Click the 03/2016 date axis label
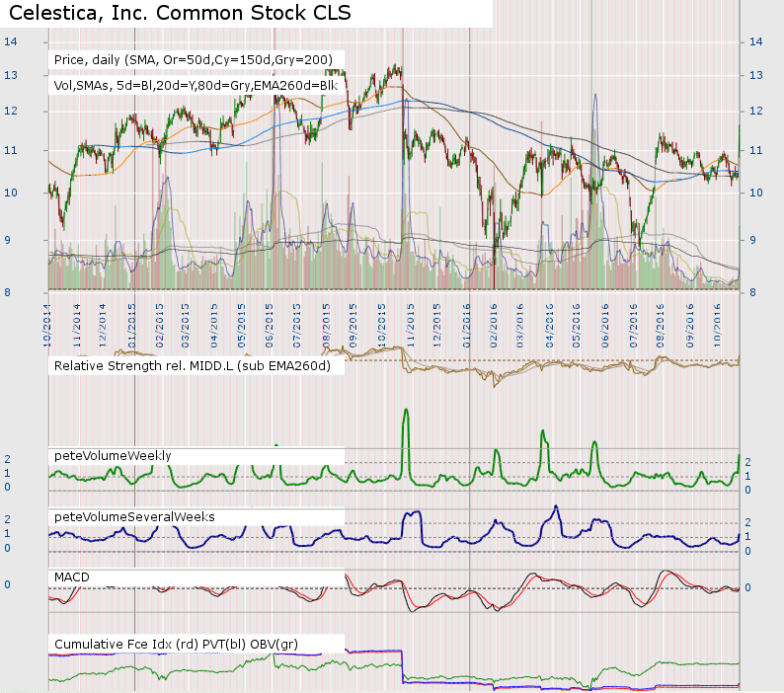Image resolution: width=784 pixels, height=693 pixels. 520,326
